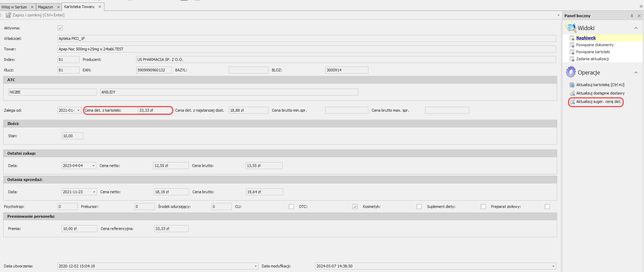Click the Aktualizuj kartotekę icon

tap(572, 85)
